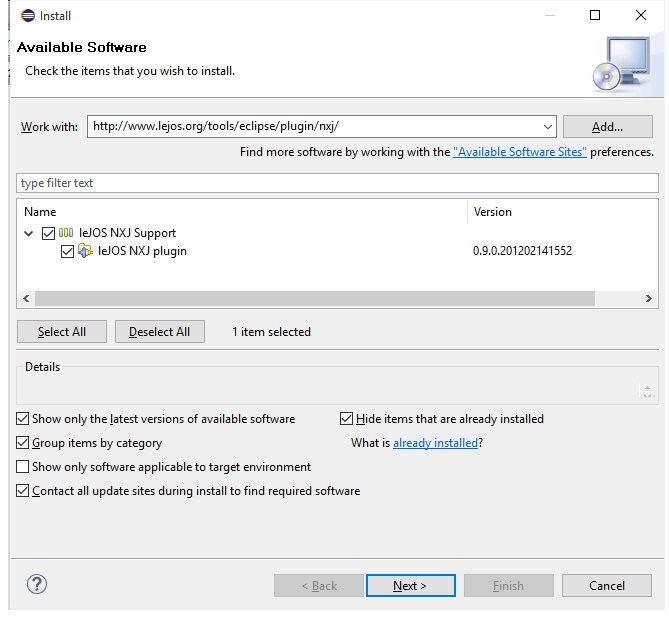Click the Eclipse icon in title bar

tap(23, 15)
